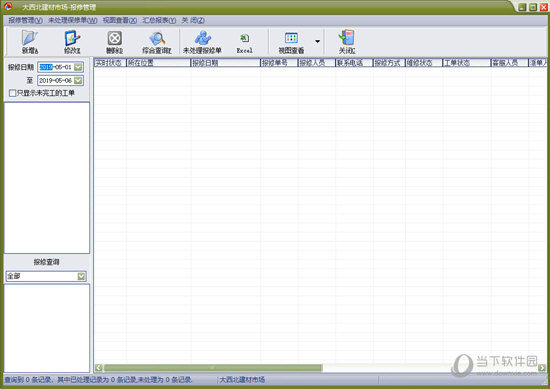
Task: Toggle 只显示未完工的工单 checkbox
Action: [x=12, y=93]
